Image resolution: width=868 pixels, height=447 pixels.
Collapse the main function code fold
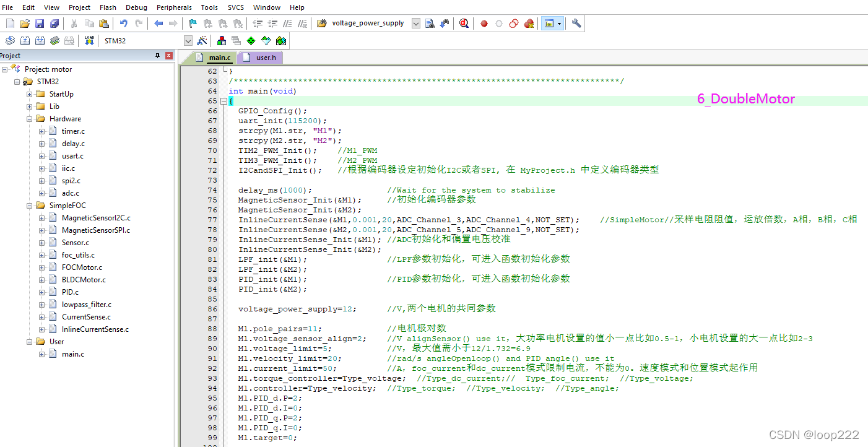tap(224, 101)
